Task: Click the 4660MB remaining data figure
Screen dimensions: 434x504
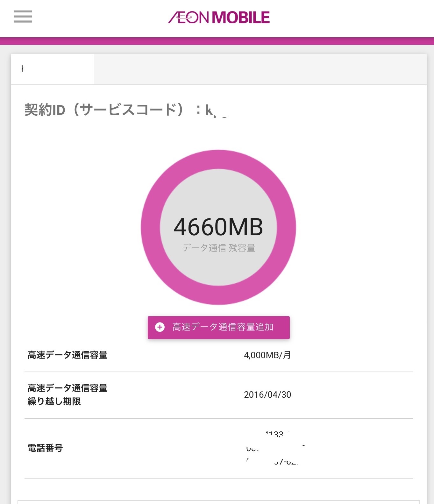Action: [218, 227]
